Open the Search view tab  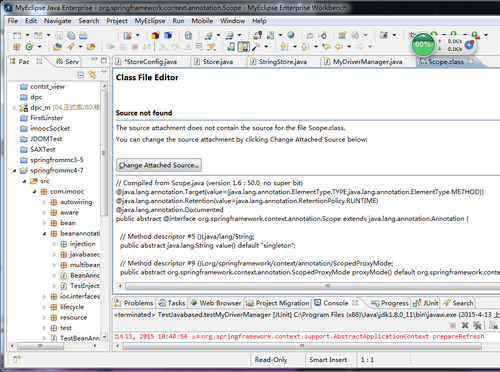[458, 303]
